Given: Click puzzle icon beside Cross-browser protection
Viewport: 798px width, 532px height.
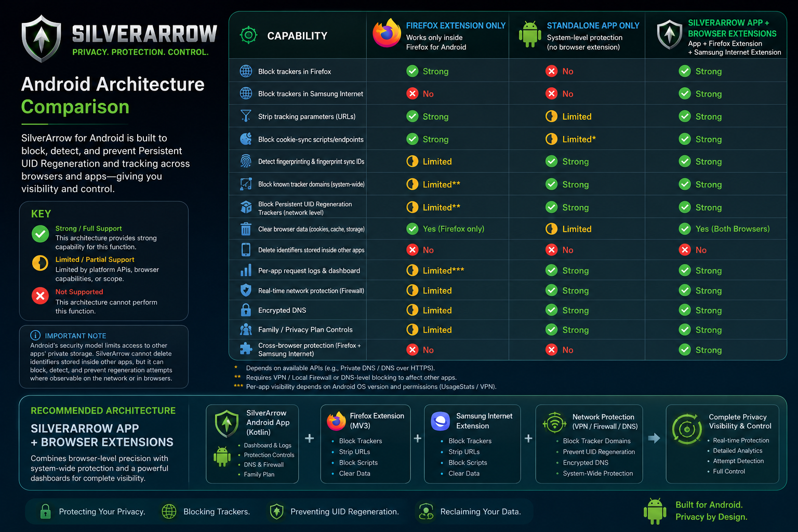Looking at the screenshot, I should [x=246, y=349].
